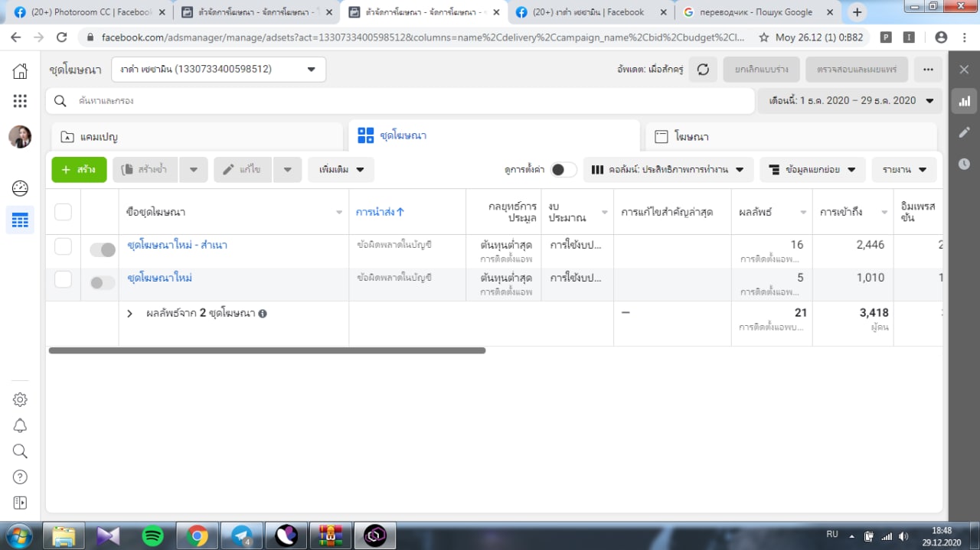Click the green สร้าง create button

[x=79, y=170]
